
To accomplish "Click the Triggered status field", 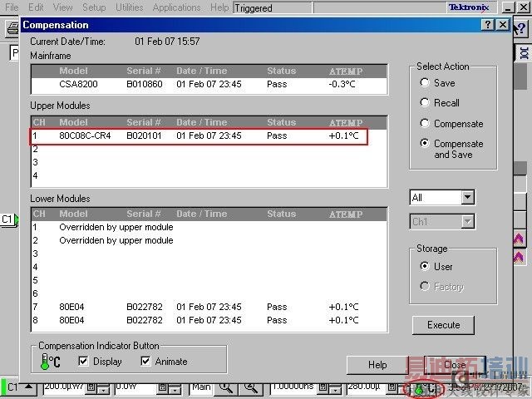I will click(272, 7).
